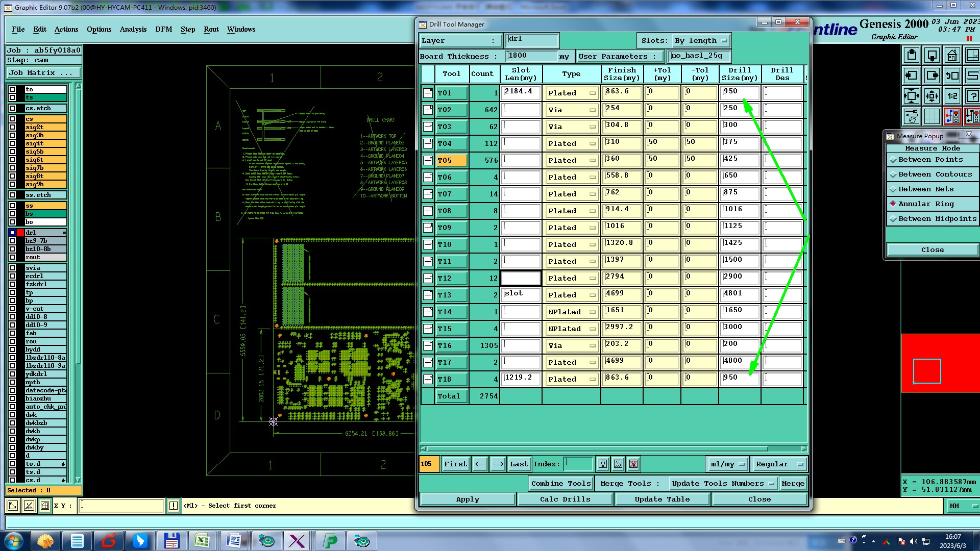Open the wrench and palette settings icon
The width and height of the screenshot is (980, 551).
pyautogui.click(x=911, y=116)
